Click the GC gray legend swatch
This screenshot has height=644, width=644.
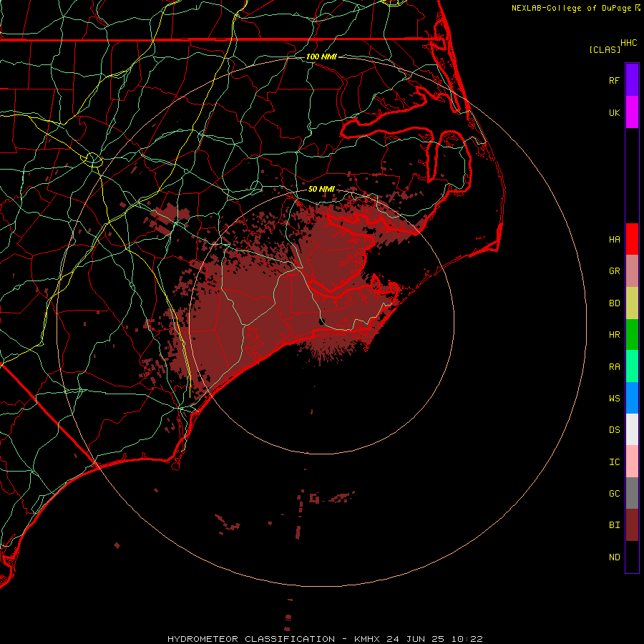click(632, 493)
